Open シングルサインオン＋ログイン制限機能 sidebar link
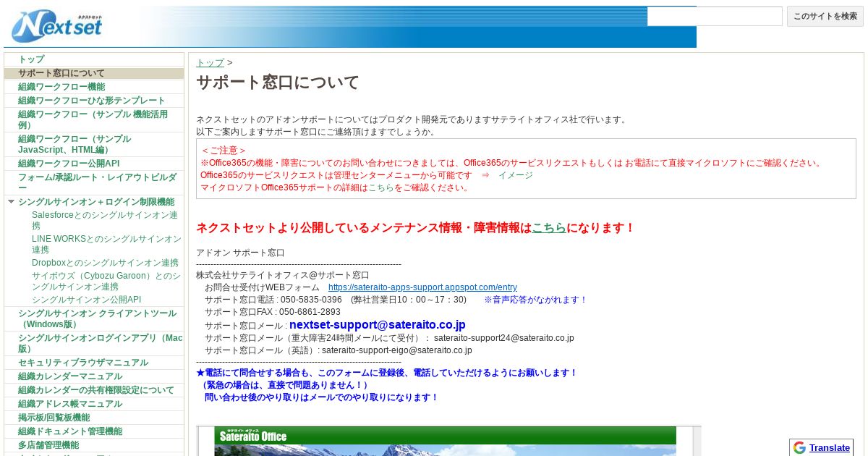 pos(96,202)
